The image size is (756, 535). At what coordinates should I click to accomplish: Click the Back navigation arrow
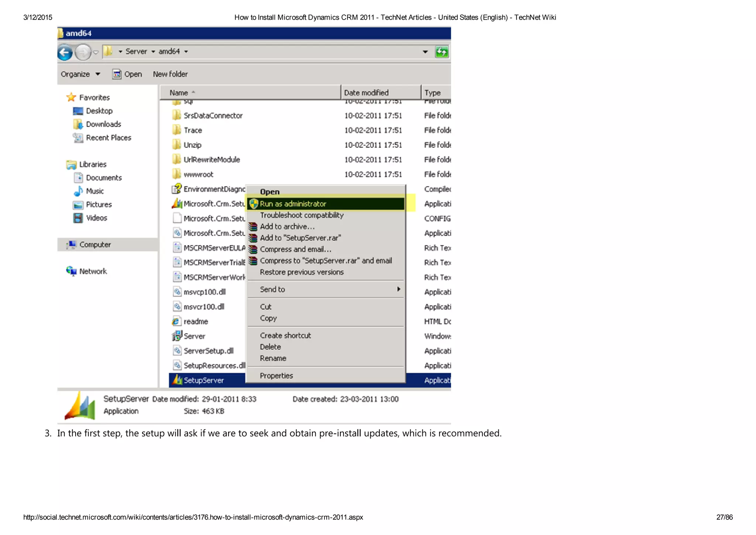pos(65,52)
